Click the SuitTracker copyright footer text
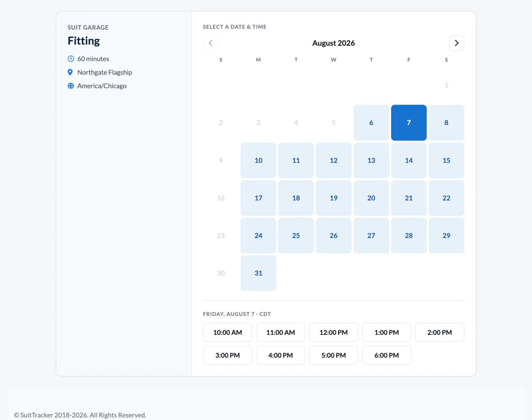 (80, 415)
